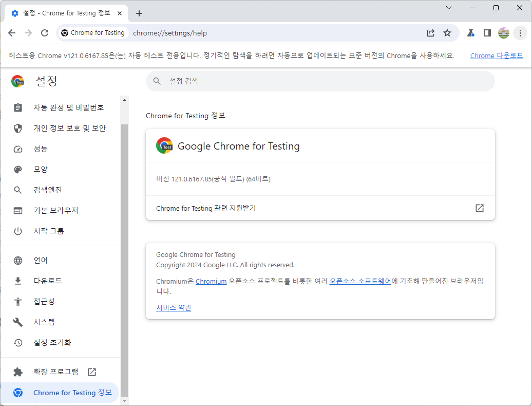The image size is (532, 406).
Task: Click external-link icon in 지원받기 row
Action: (480, 208)
